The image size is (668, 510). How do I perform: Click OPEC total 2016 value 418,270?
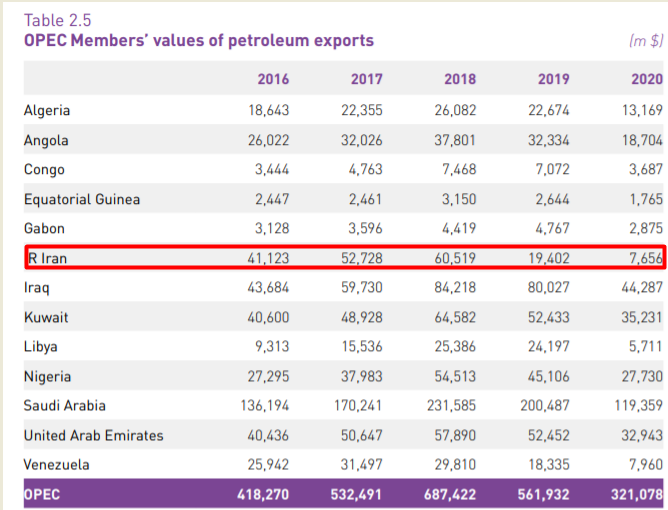point(263,494)
